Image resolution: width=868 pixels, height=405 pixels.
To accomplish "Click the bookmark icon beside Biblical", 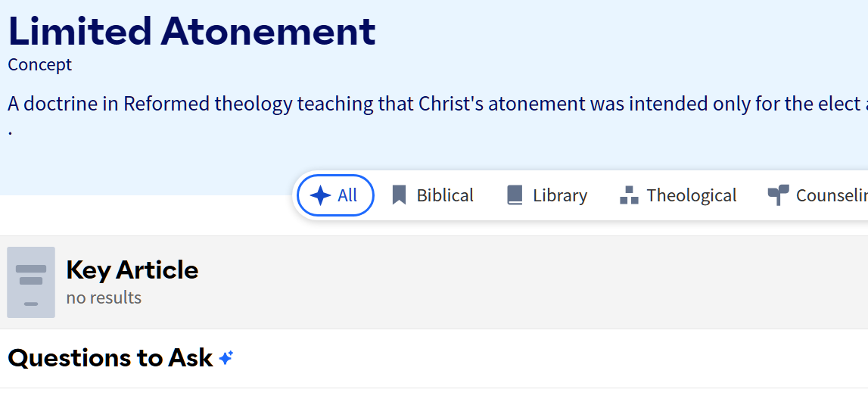I will (x=399, y=195).
